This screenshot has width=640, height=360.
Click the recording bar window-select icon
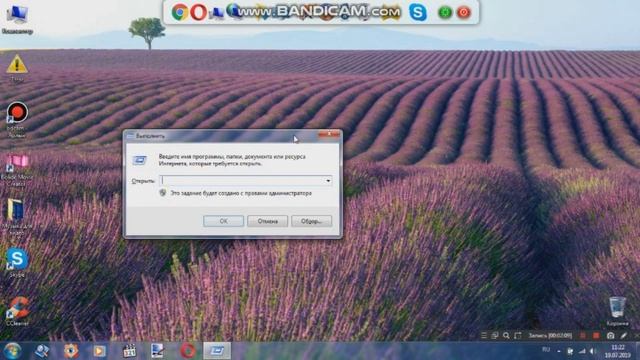[x=495, y=336]
